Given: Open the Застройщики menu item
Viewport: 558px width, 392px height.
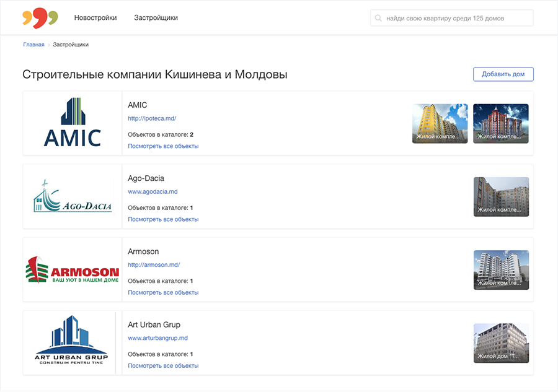Looking at the screenshot, I should pos(156,18).
